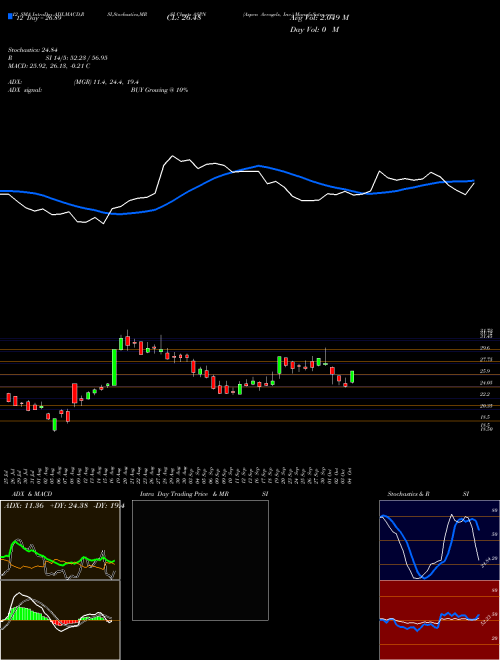Viewport: 500px width, 660px height.
Task: Click the 'Day Vol: 0 M' label
Action: (x=314, y=30)
